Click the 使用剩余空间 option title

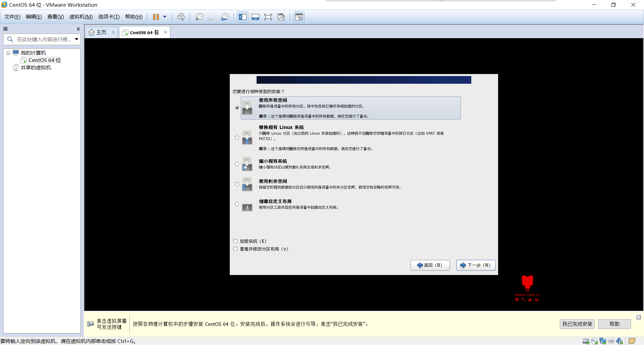click(x=273, y=181)
